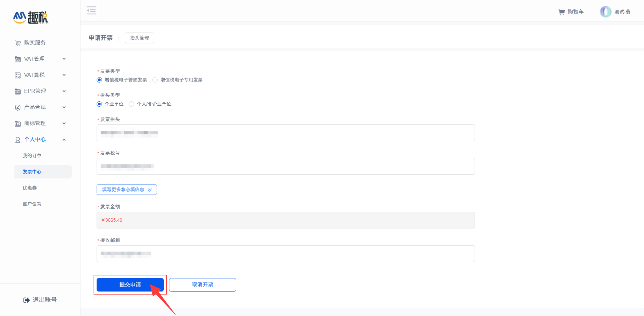This screenshot has height=316, width=644.
Task: Submit the form with 提交申请
Action: 130,285
